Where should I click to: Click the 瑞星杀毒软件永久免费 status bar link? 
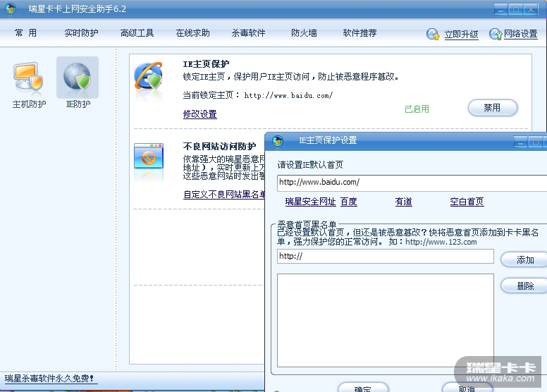(x=49, y=379)
